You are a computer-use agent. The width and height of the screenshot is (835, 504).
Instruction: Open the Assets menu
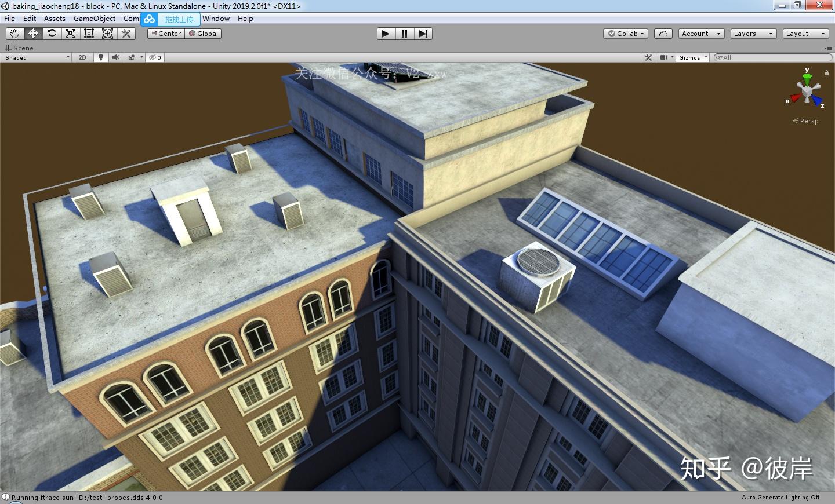tap(55, 19)
